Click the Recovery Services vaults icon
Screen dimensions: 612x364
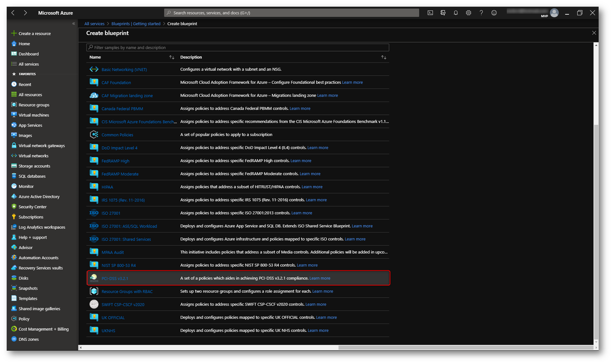click(x=14, y=268)
